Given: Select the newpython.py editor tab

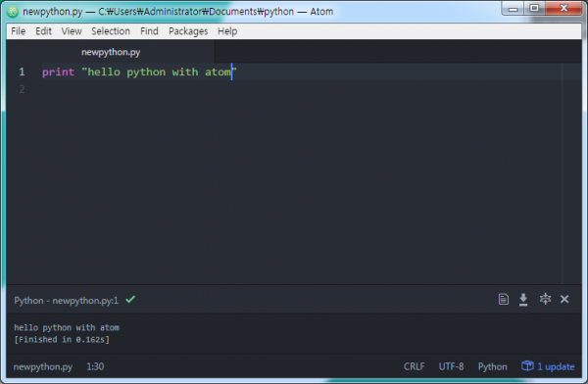Looking at the screenshot, I should pos(111,52).
